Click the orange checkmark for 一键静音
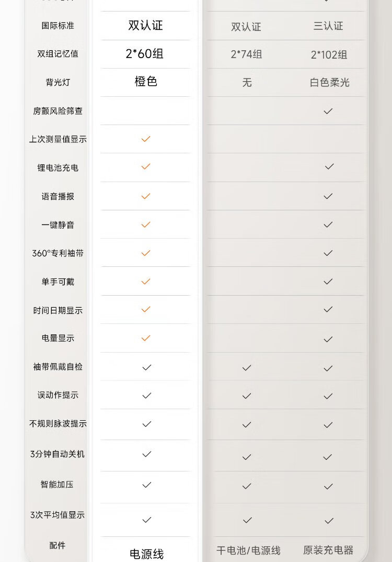 click(146, 224)
